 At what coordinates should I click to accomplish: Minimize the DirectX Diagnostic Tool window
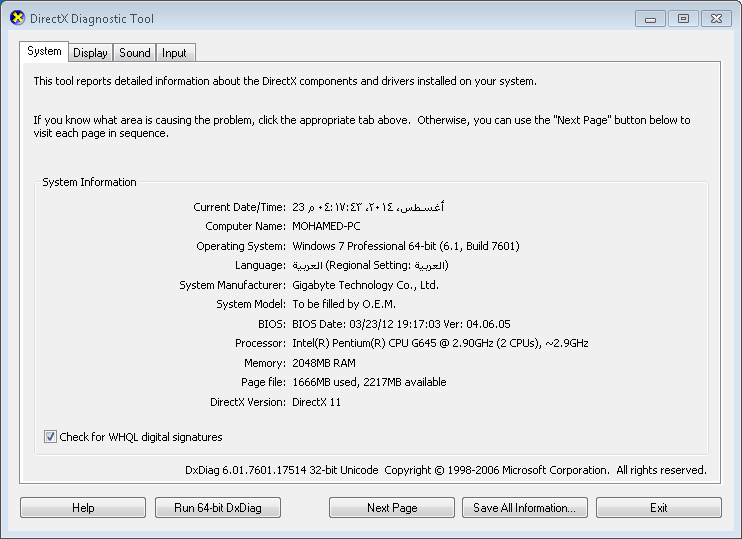pyautogui.click(x=651, y=19)
